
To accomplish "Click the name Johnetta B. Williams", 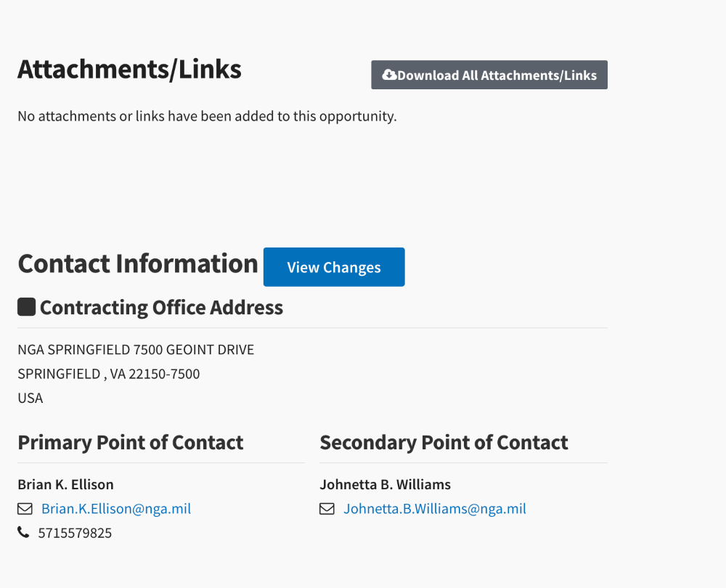I will [386, 484].
